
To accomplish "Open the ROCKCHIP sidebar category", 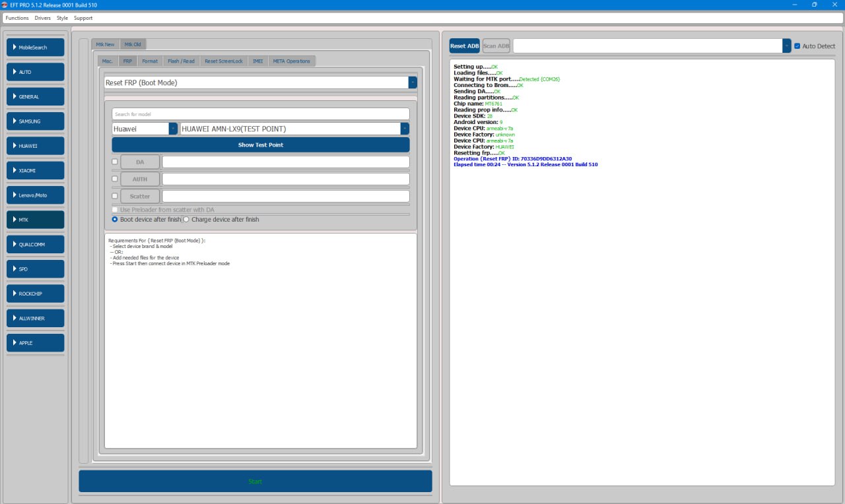I will (x=36, y=294).
